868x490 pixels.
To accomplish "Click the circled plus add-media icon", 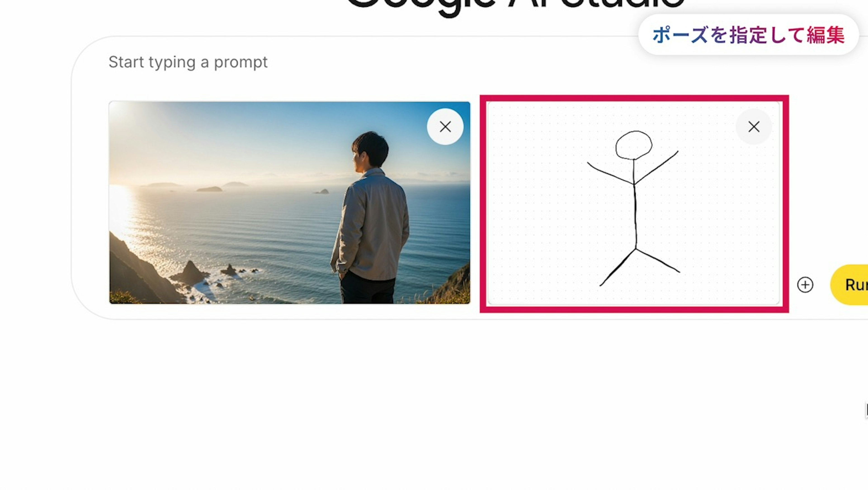I will (x=805, y=285).
